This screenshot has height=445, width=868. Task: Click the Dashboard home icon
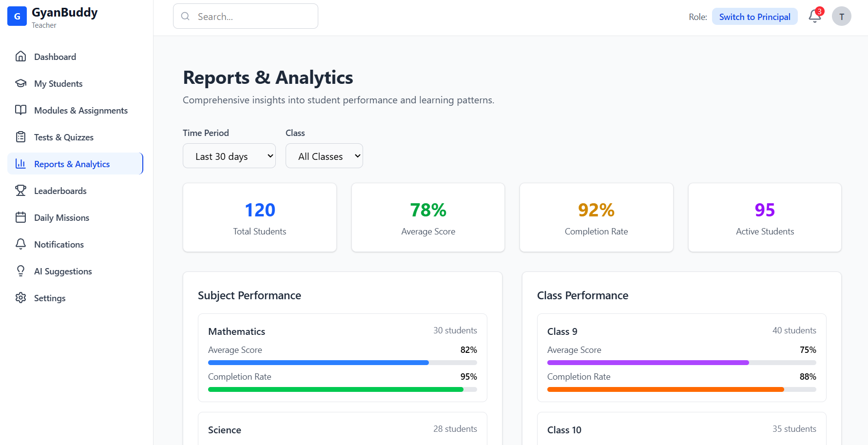point(20,57)
